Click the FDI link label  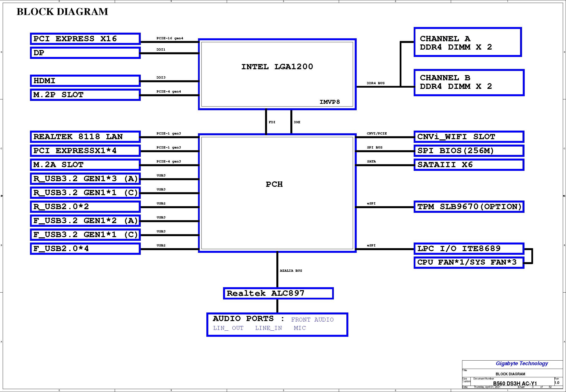point(272,122)
